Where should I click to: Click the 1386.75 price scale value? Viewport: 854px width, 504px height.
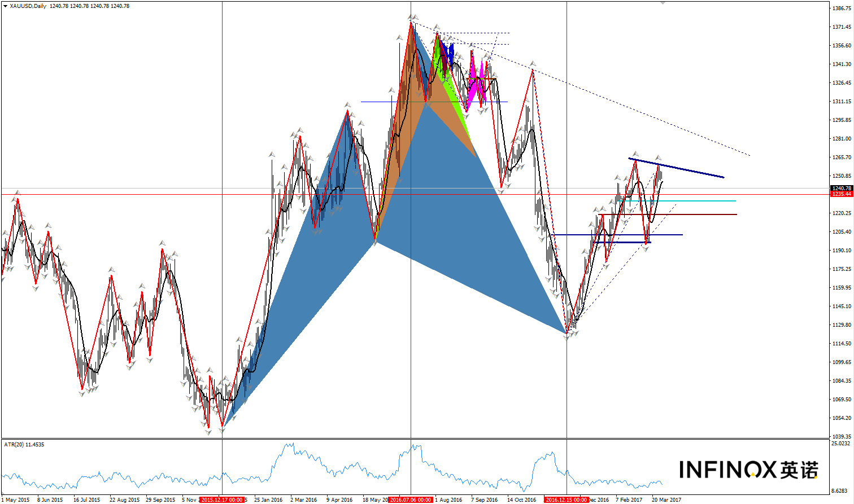coord(842,8)
